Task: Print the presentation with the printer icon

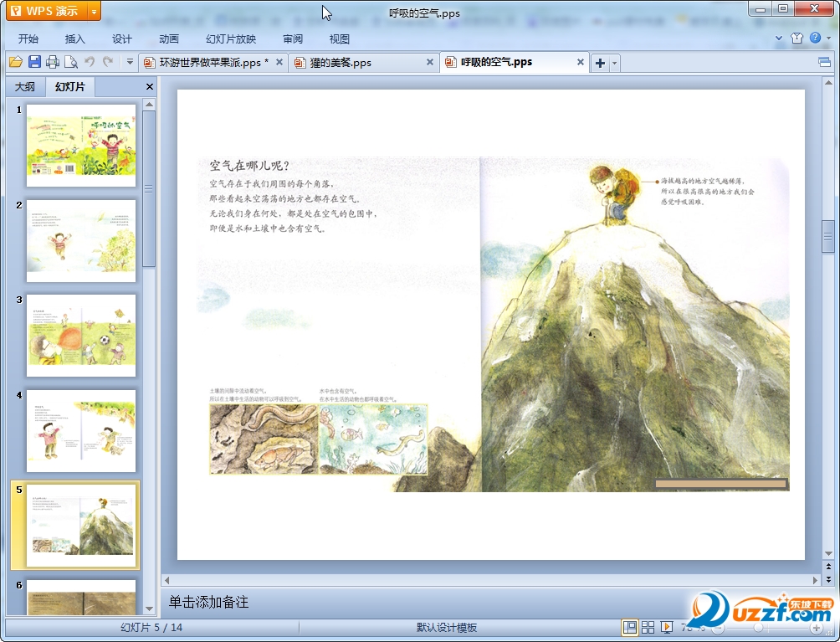Action: click(x=53, y=62)
